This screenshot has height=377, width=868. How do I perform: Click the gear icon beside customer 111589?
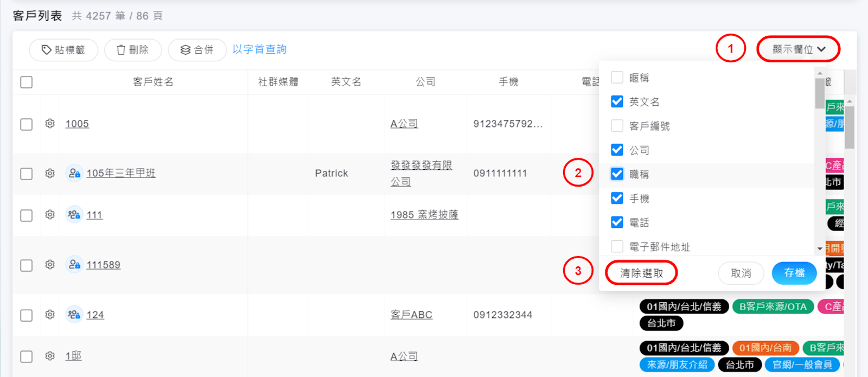[50, 265]
